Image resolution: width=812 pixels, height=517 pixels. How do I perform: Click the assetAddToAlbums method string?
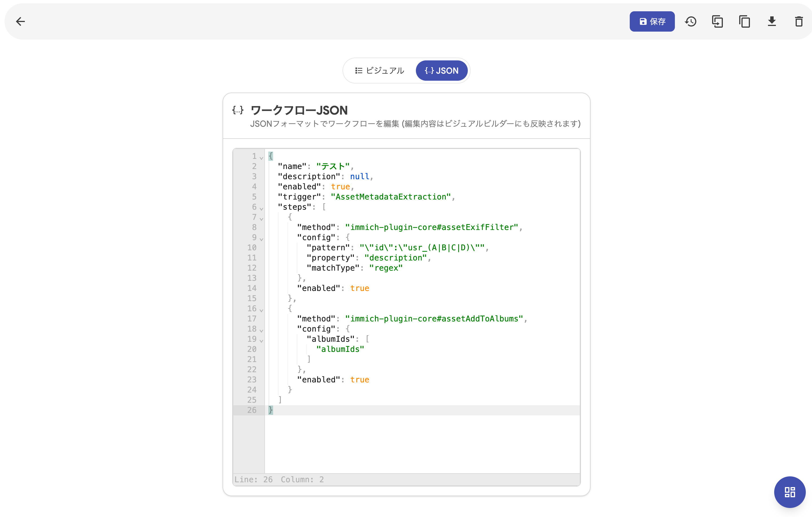pos(434,319)
